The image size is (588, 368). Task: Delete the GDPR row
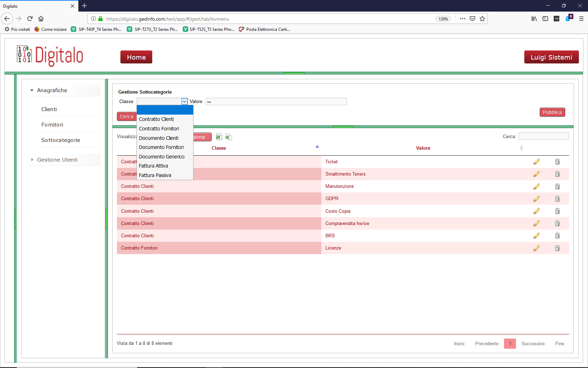(557, 199)
